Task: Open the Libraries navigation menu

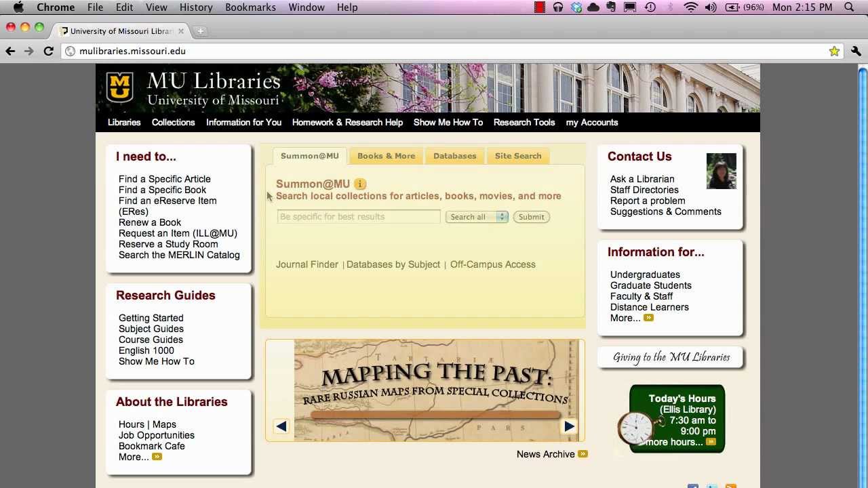Action: coord(124,123)
